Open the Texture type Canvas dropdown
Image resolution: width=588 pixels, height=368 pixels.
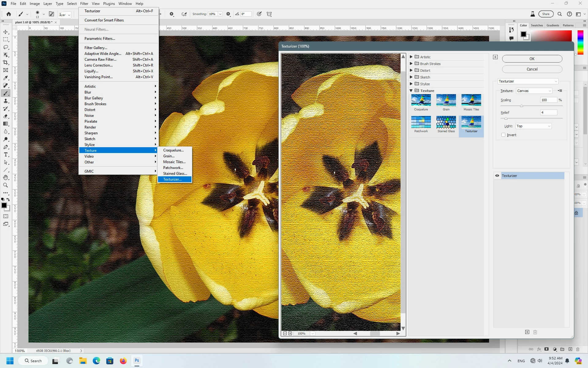click(534, 91)
